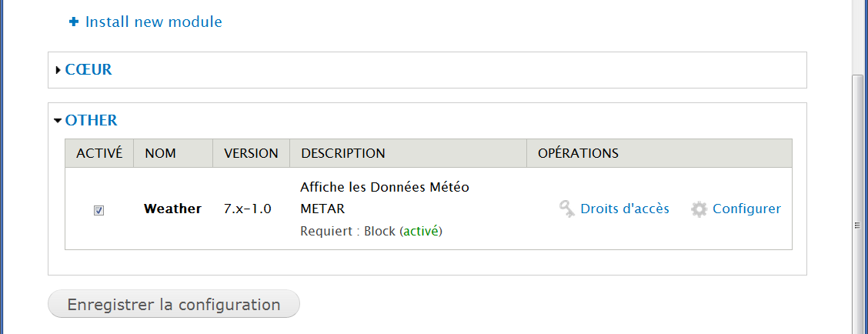This screenshot has width=868, height=334.
Task: Open the Configurer link for Weather
Action: pyautogui.click(x=746, y=209)
